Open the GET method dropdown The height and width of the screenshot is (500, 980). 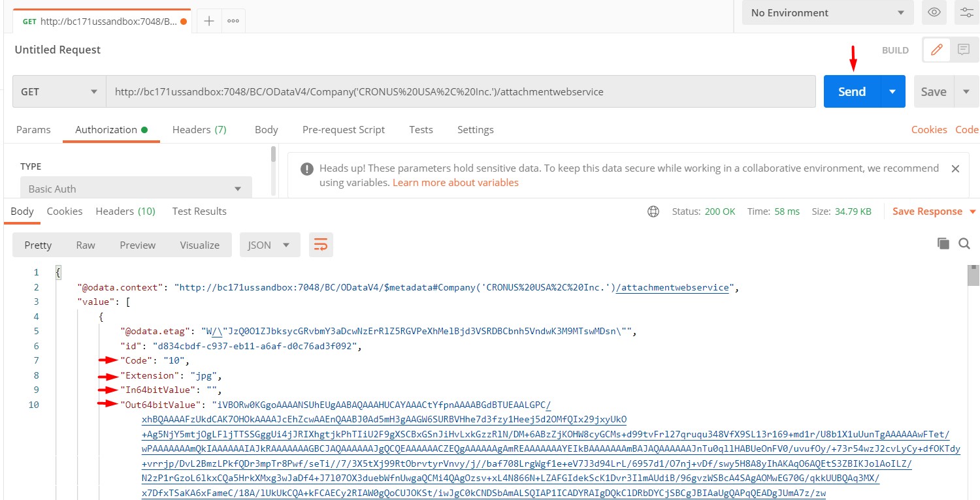[58, 91]
